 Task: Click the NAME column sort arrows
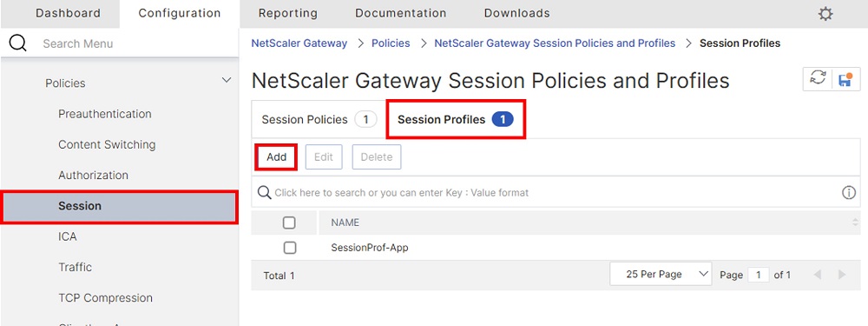[855, 223]
